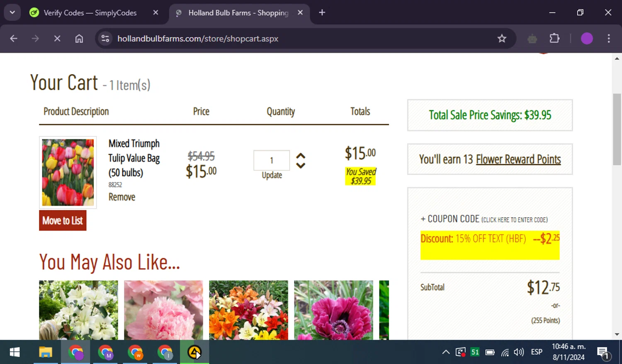Viewport: 622px width, 364px height.
Task: Expand the + COUPON CODE entry
Action: click(x=484, y=219)
